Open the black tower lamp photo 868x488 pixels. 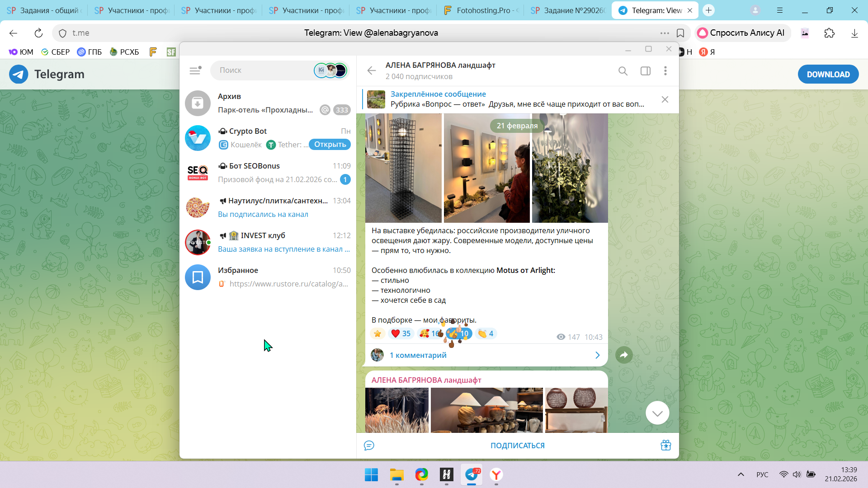coord(403,168)
